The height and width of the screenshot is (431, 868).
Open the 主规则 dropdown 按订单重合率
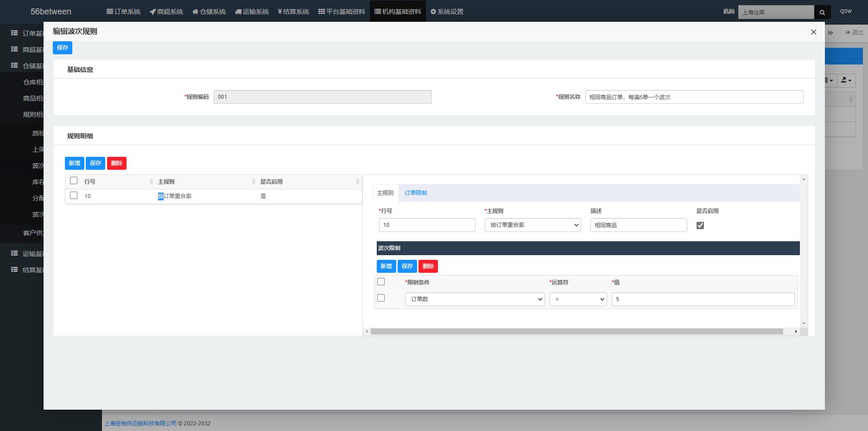(533, 225)
